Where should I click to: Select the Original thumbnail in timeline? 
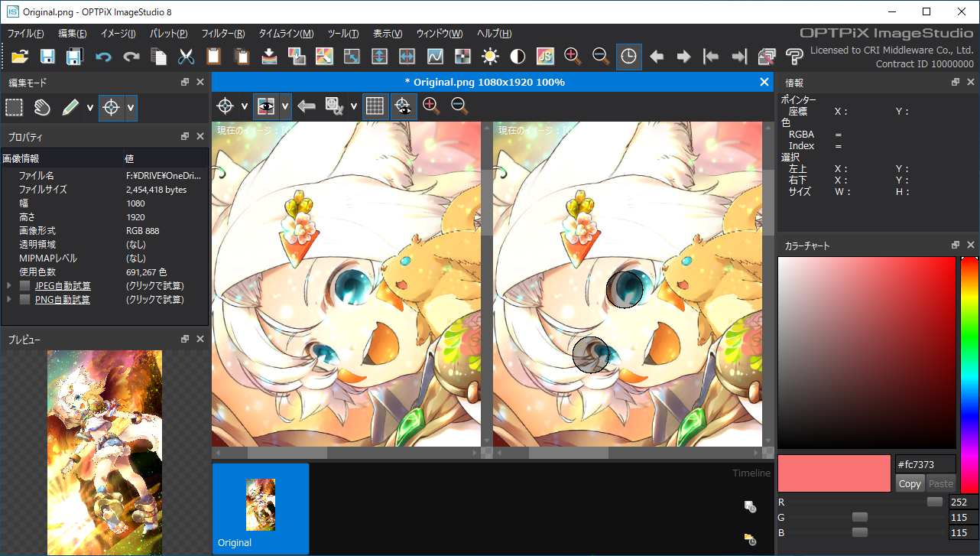point(261,509)
